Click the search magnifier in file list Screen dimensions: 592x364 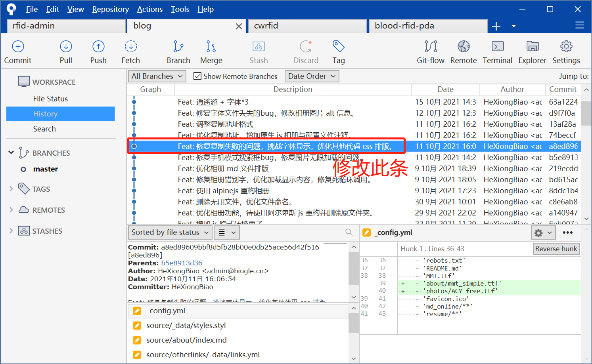click(349, 232)
